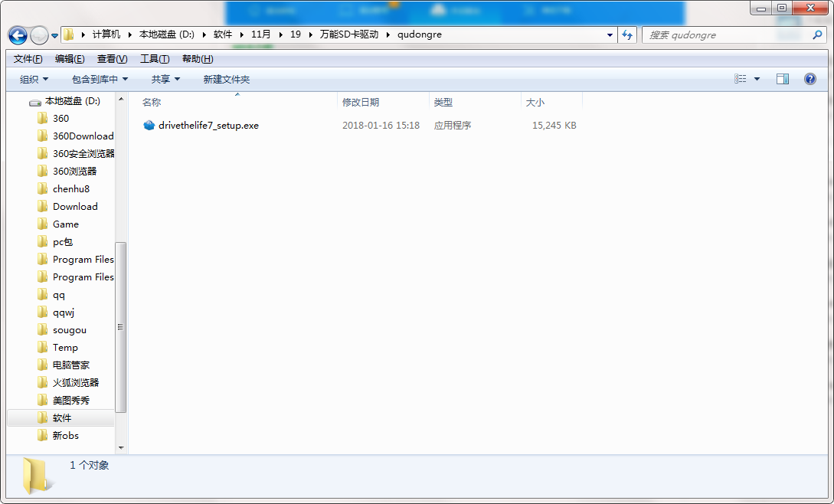Click the 电脑管家 folder icon in the tree
834x504 pixels.
43,365
